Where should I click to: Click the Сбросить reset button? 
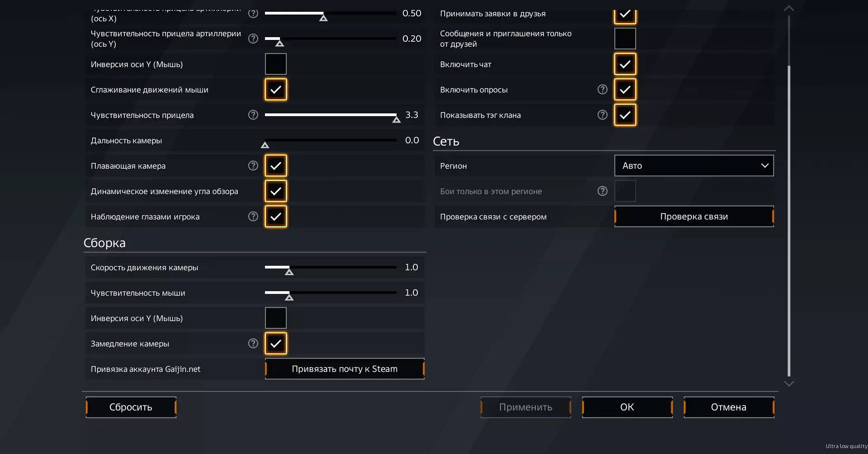click(x=131, y=407)
